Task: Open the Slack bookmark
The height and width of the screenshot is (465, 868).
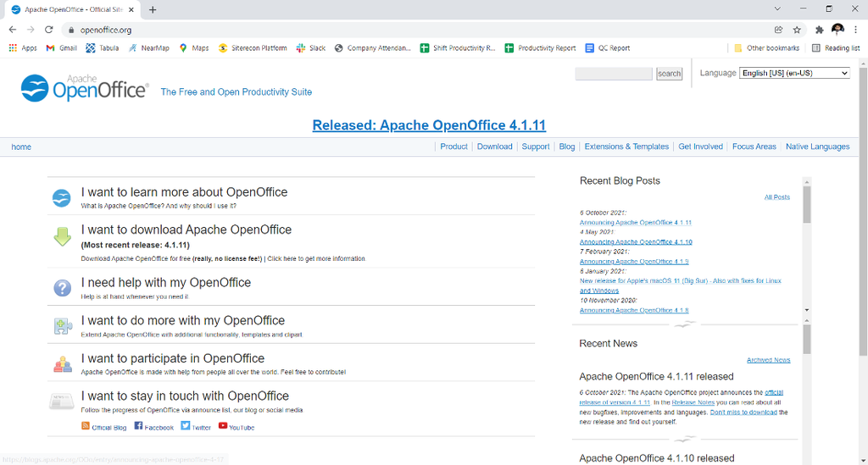Action: (x=310, y=48)
